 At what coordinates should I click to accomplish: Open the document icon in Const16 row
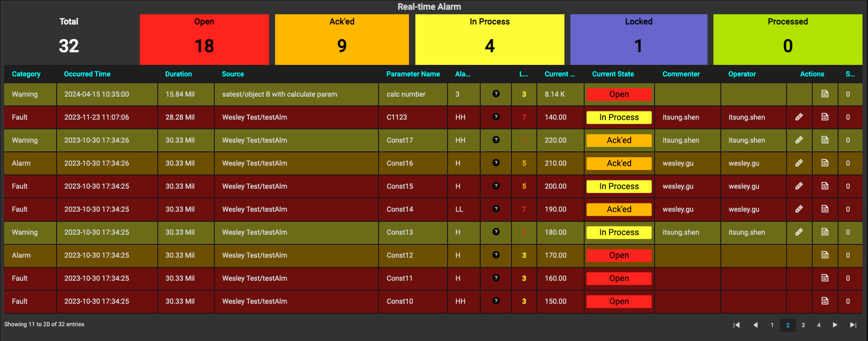825,163
